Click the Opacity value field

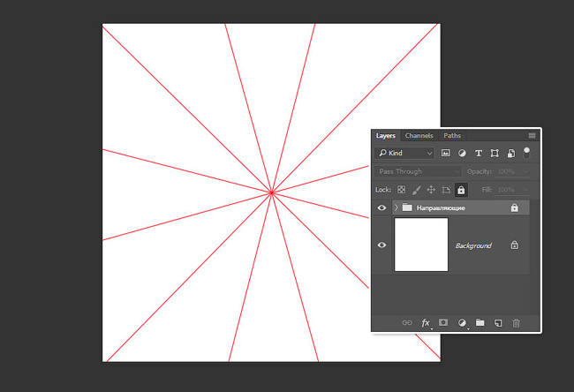507,171
